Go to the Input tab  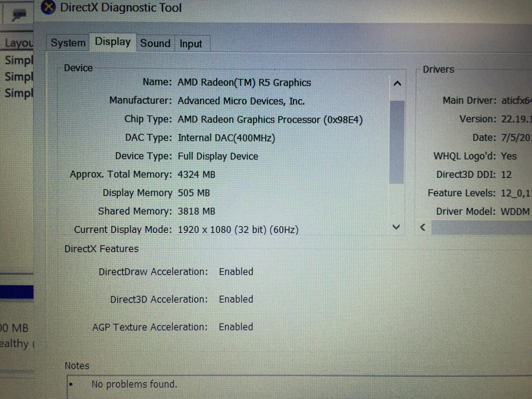pyautogui.click(x=191, y=44)
